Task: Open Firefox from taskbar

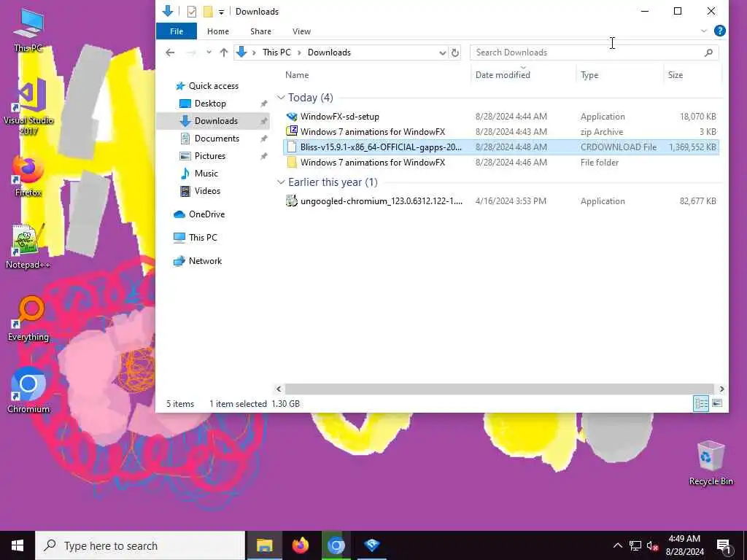Action: click(300, 545)
